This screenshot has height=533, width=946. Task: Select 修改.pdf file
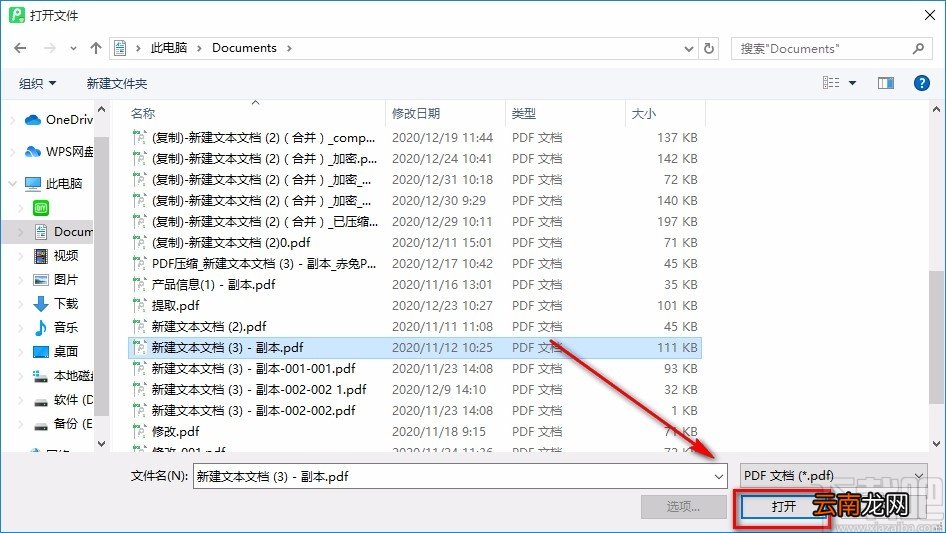(x=415, y=432)
